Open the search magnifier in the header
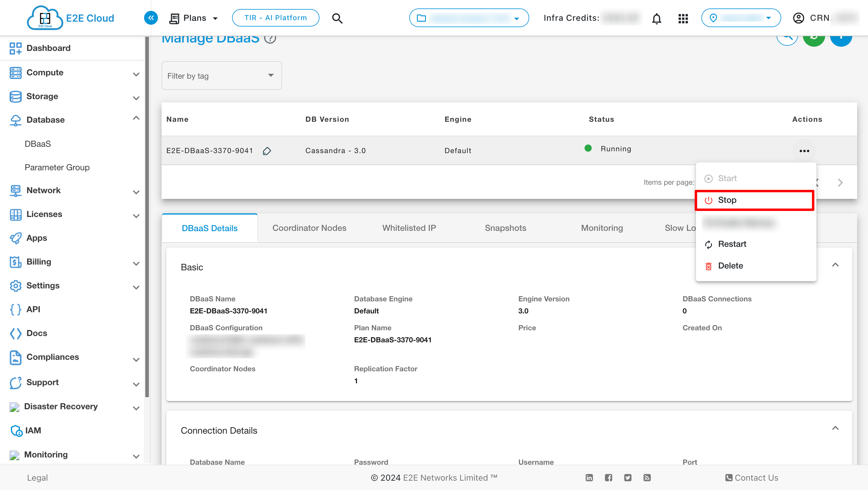 tap(337, 18)
